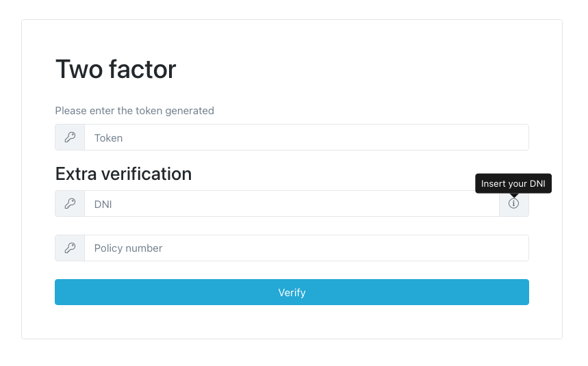Click 'Please enter the token generated' label
Image resolution: width=588 pixels, height=366 pixels.
[135, 110]
